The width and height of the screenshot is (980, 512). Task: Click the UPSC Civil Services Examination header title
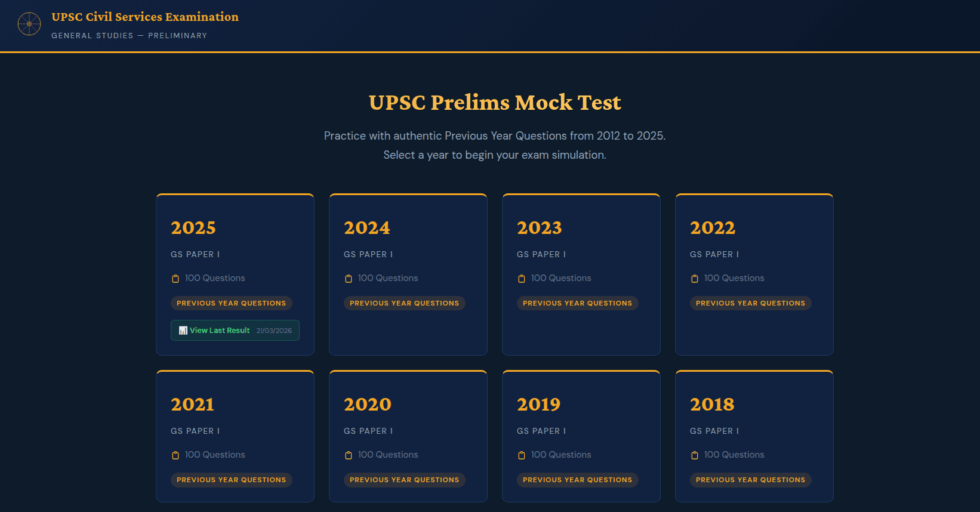pos(145,17)
